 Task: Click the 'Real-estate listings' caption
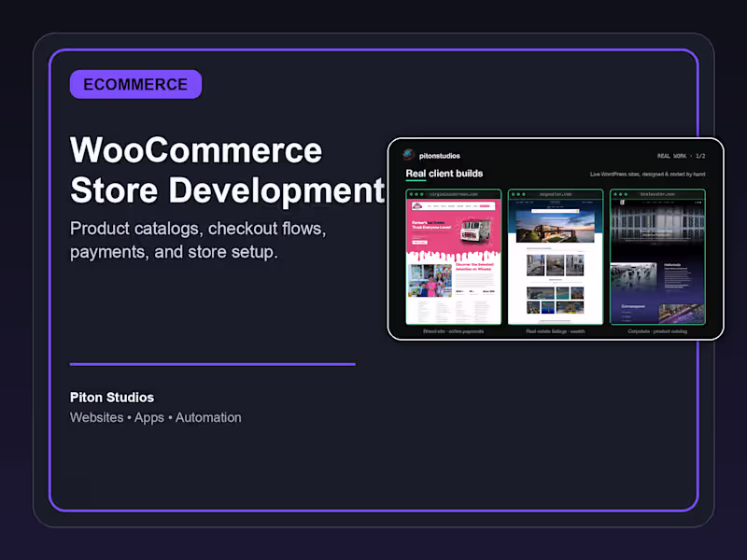[556, 331]
